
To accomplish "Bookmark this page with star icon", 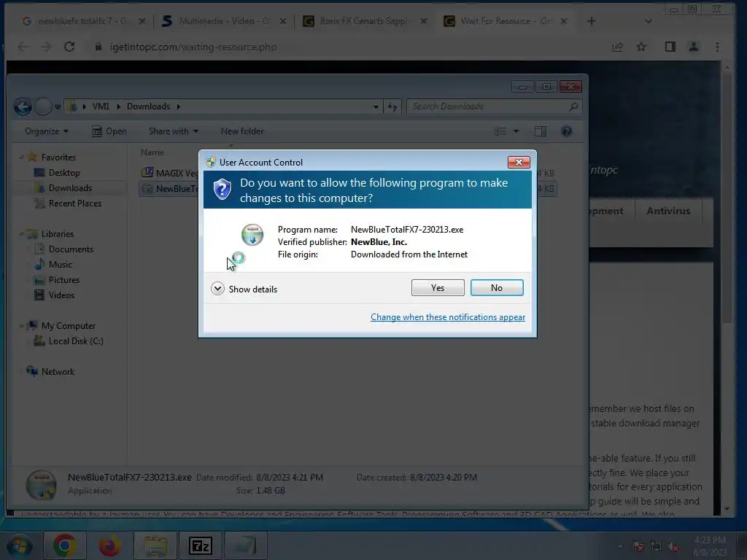I will 641,47.
